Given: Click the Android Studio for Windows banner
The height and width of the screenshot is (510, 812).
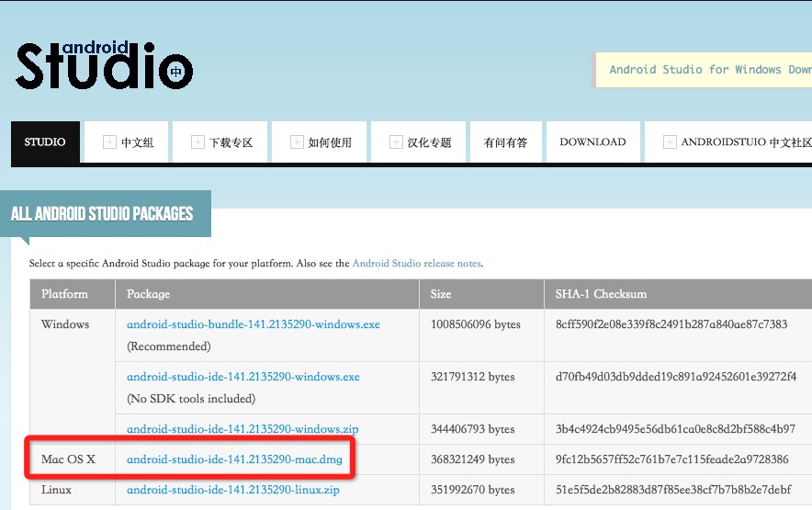Looking at the screenshot, I should tap(703, 70).
